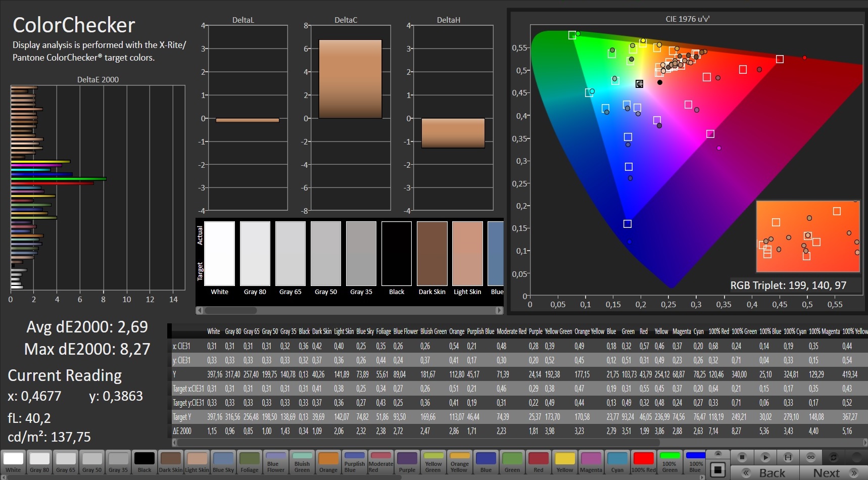Click the stop measurement round icon
868x480 pixels.
[x=742, y=457]
